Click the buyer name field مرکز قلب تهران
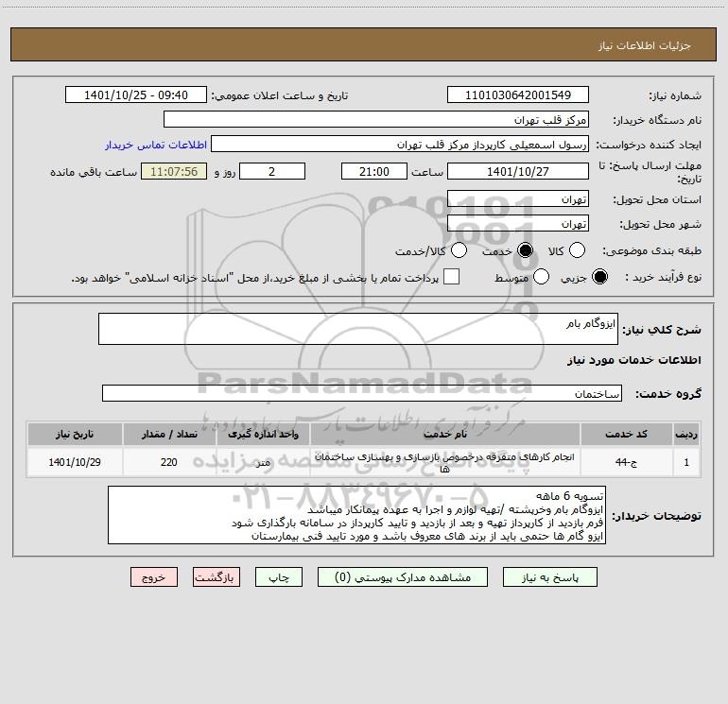Viewport: 728px width, 704px height. (376, 119)
